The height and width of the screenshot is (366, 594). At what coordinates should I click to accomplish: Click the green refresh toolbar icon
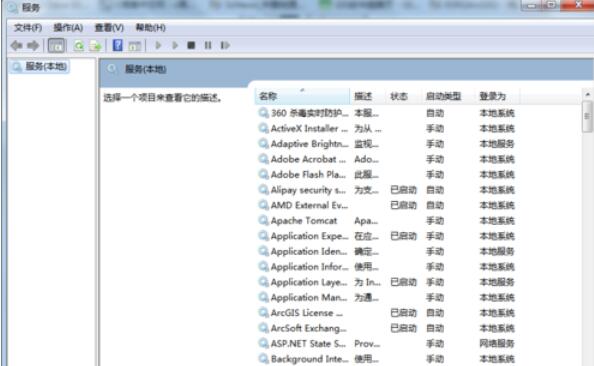pos(79,46)
